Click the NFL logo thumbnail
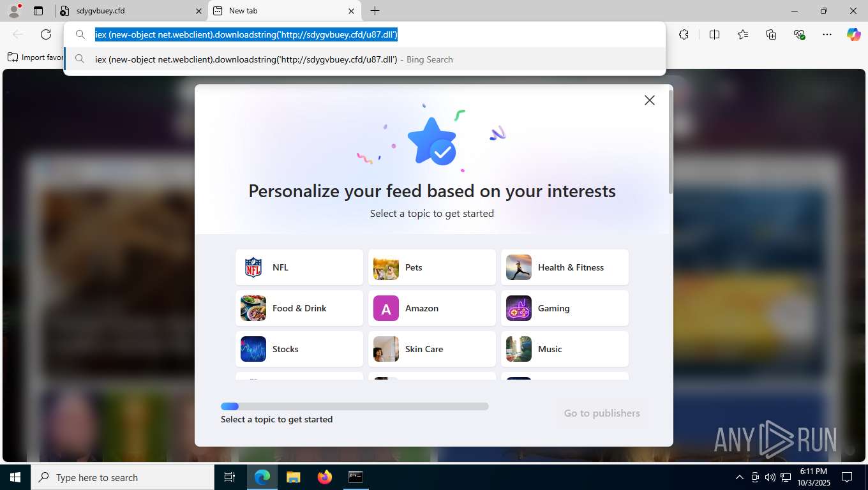The image size is (868, 490). [253, 267]
